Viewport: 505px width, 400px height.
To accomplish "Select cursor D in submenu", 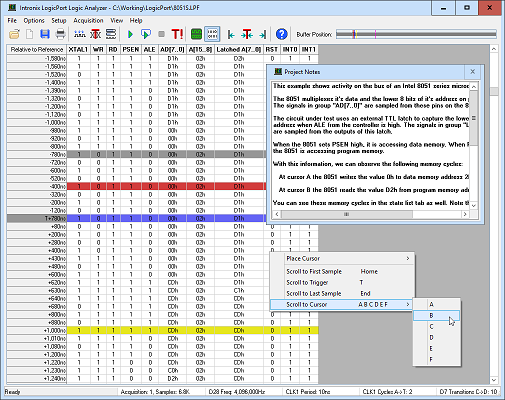I will pos(437,337).
